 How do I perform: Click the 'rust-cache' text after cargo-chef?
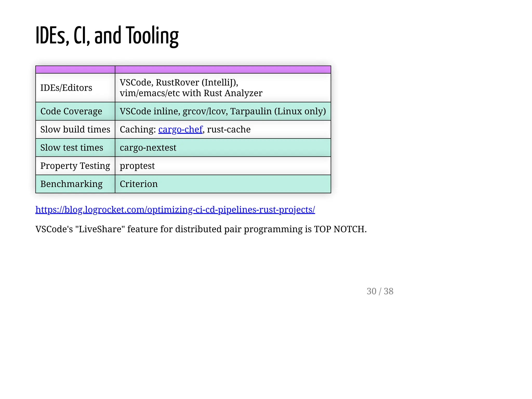[229, 129]
